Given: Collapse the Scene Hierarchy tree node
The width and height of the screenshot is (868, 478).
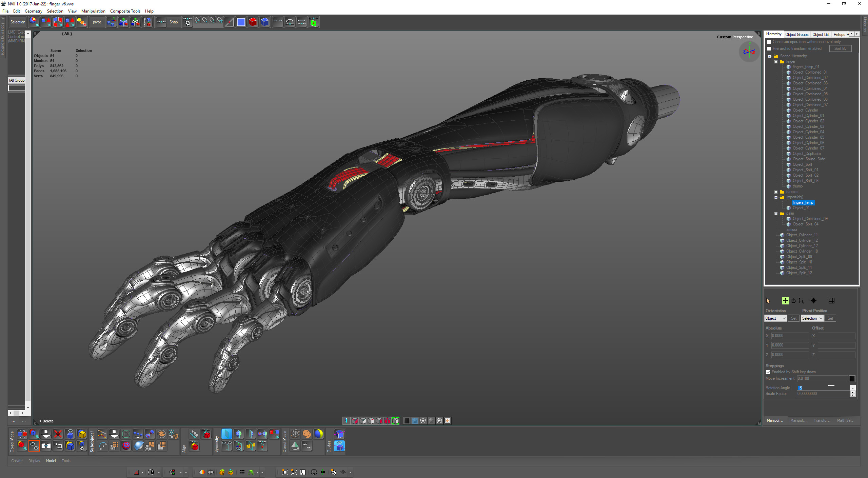Looking at the screenshot, I should click(769, 56).
